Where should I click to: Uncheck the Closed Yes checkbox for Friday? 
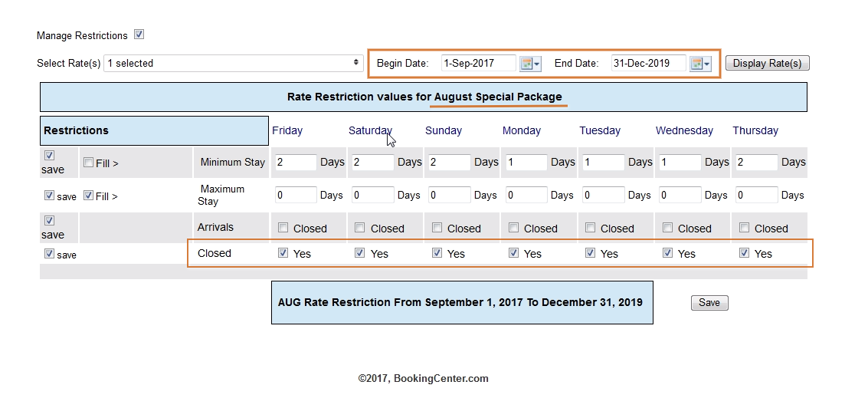(283, 253)
